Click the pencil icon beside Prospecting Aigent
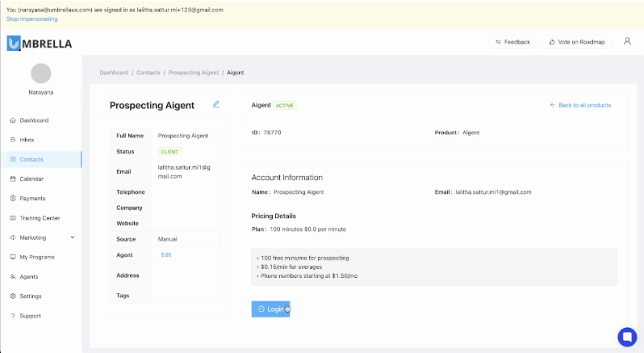Viewport: 644px width, 353px height. 215,104
